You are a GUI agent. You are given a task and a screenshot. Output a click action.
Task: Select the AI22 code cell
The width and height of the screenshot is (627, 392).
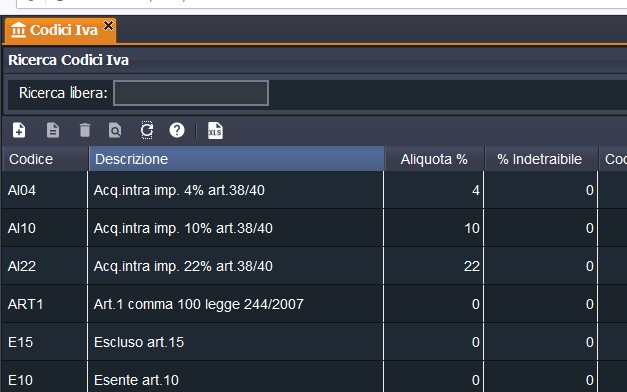point(44,266)
